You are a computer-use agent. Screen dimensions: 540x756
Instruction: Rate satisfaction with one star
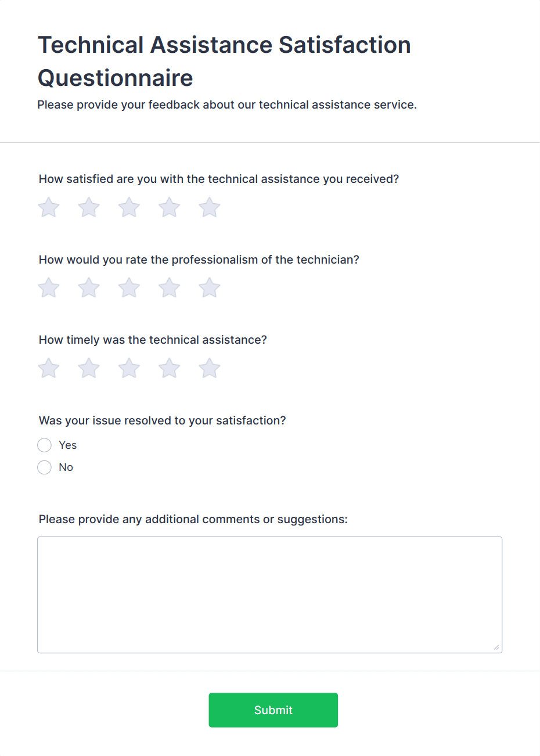pyautogui.click(x=49, y=207)
